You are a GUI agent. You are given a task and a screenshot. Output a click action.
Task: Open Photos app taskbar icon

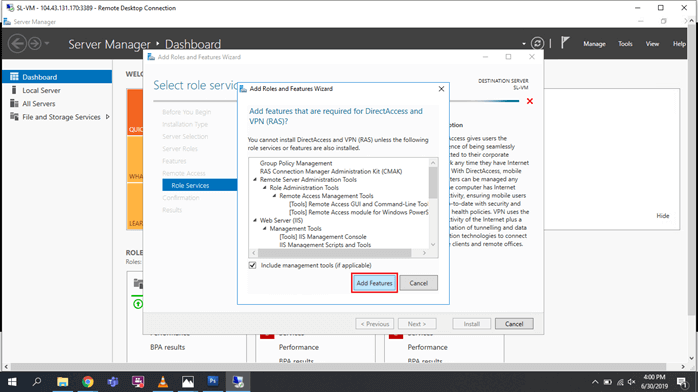188,382
